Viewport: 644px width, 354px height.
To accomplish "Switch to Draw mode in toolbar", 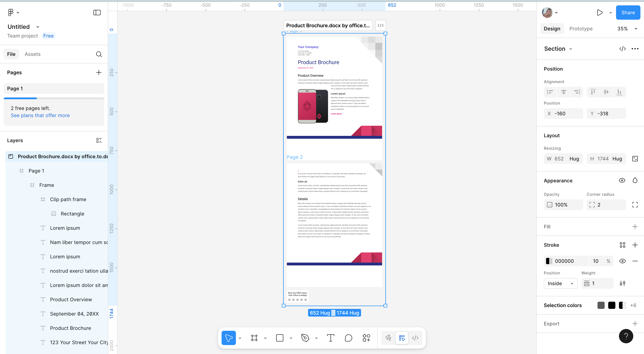I will 388,338.
